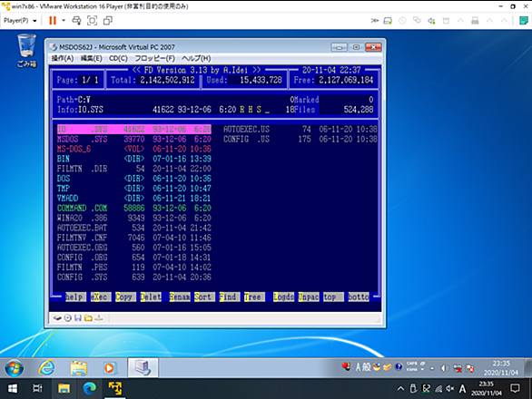Open the Recycle Bin on the desktop
The width and height of the screenshot is (532, 399).
click(26, 50)
